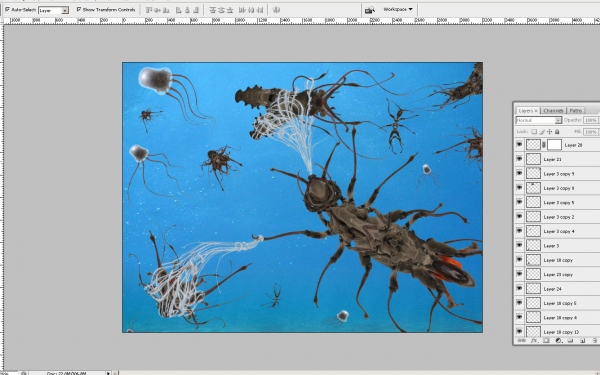Open the status bar info arrow menu
This screenshot has width=600, height=375.
(108, 373)
